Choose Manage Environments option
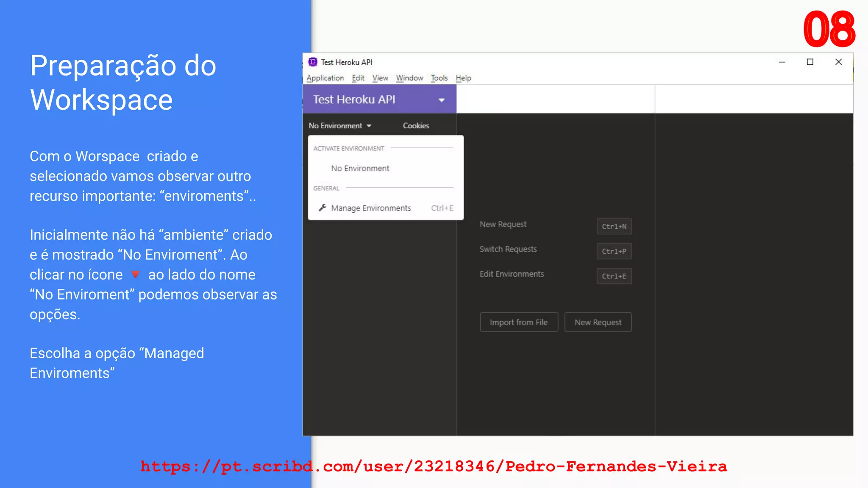868x488 pixels. (x=386, y=208)
